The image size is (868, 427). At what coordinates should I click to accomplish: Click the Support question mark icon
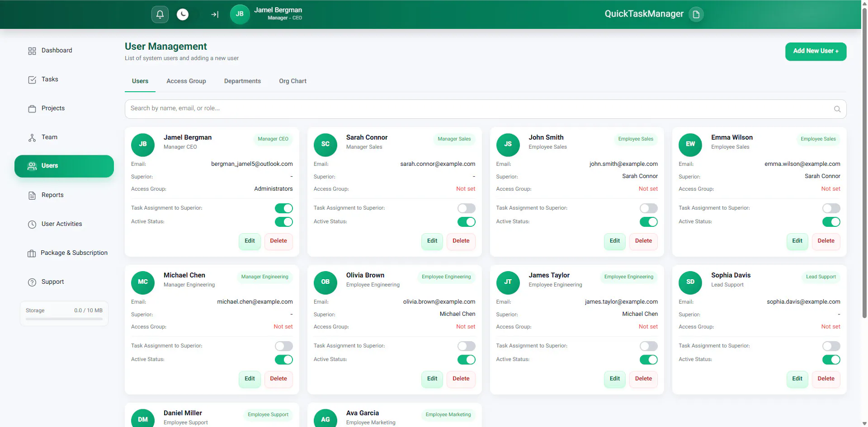[x=32, y=282]
